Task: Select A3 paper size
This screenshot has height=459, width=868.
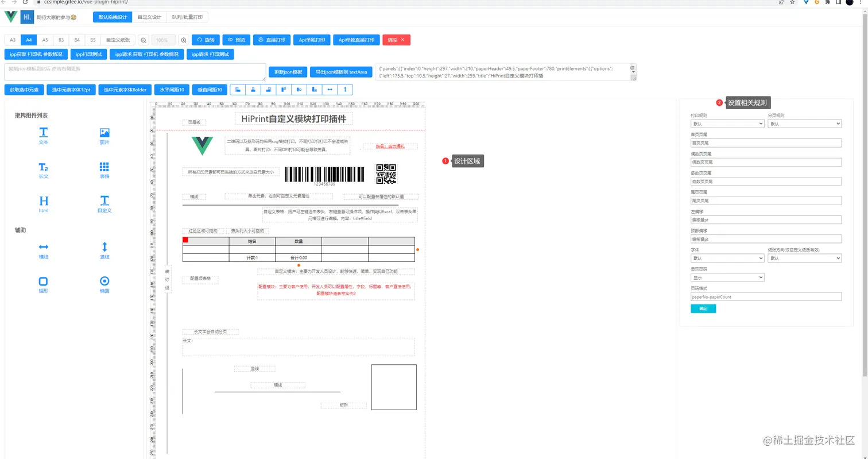Action: [13, 40]
